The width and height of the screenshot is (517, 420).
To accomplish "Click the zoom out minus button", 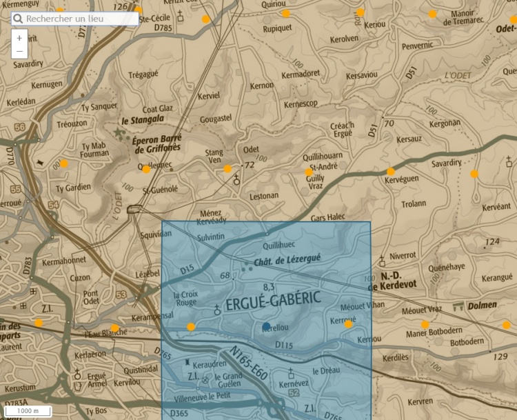I will point(19,52).
